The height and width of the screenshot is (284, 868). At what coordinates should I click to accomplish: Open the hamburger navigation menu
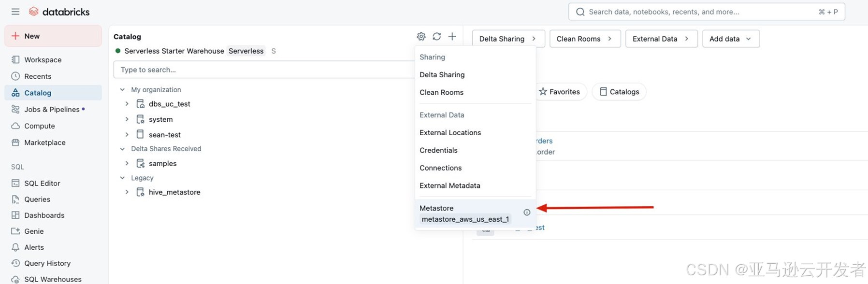click(x=15, y=12)
